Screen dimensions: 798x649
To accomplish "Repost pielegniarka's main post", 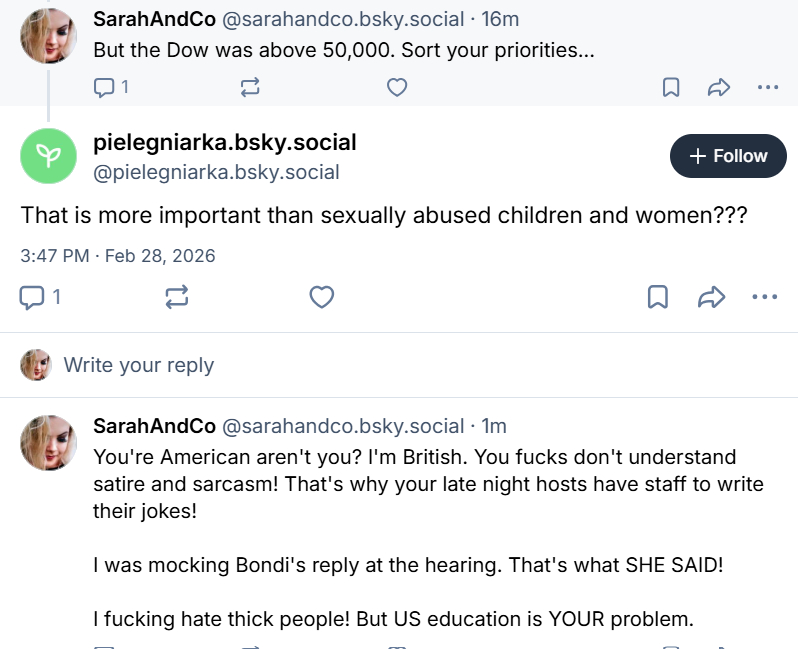I will [177, 297].
